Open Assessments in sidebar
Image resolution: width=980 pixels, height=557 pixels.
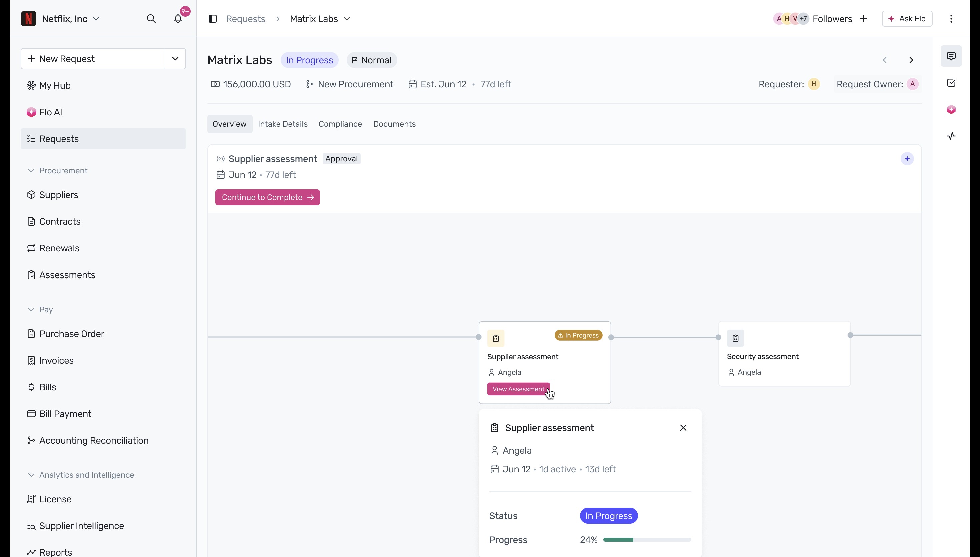coord(103,275)
